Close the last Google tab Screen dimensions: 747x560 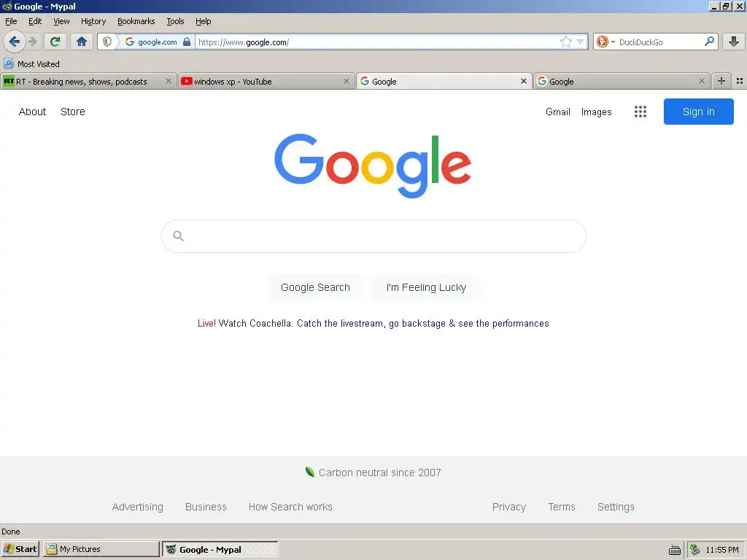click(x=701, y=82)
